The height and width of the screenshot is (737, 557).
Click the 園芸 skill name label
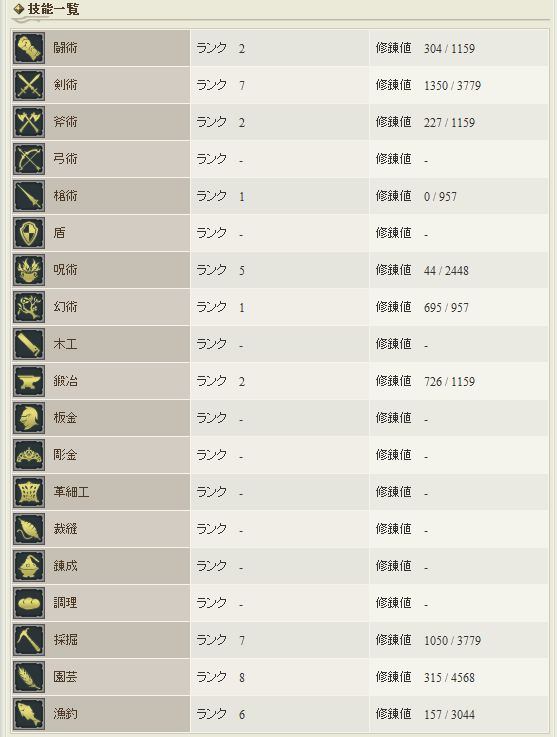[65, 676]
